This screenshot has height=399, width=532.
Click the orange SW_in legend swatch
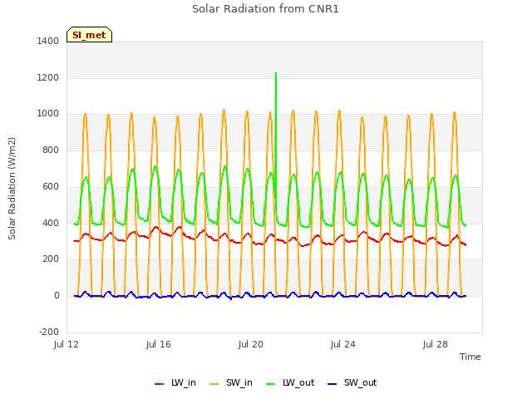coord(214,384)
